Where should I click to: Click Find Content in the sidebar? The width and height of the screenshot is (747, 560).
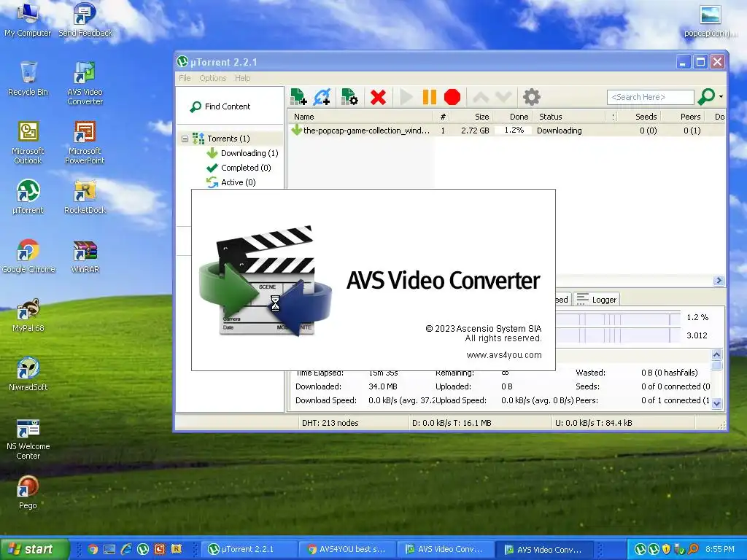[x=220, y=106]
